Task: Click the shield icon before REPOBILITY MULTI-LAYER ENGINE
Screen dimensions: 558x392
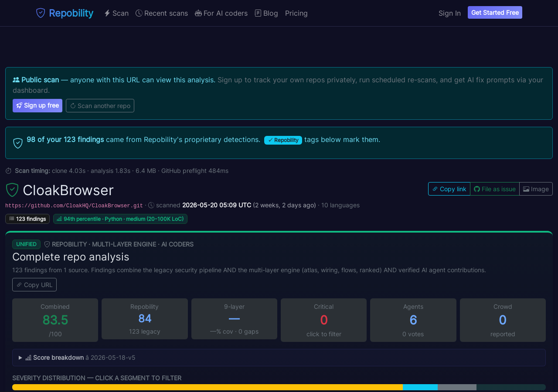Action: pyautogui.click(x=47, y=244)
